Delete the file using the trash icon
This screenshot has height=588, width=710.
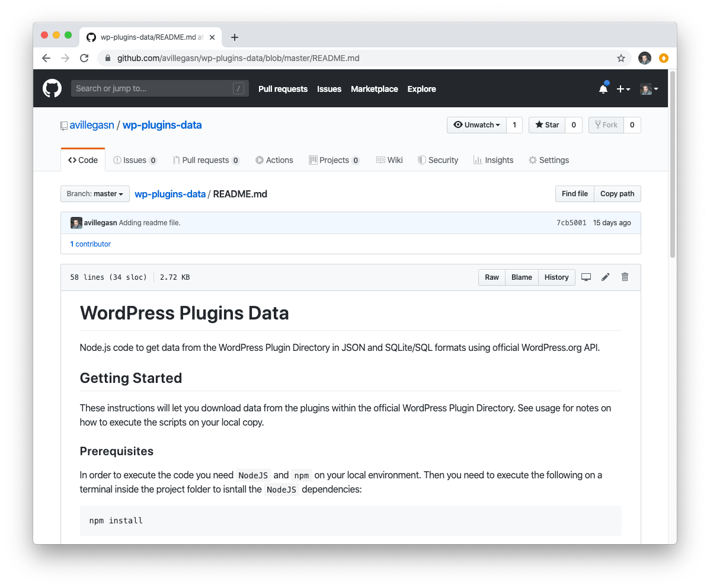point(625,277)
